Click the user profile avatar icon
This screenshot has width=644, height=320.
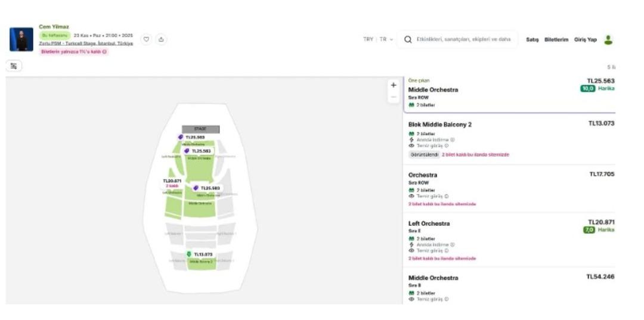(x=608, y=39)
